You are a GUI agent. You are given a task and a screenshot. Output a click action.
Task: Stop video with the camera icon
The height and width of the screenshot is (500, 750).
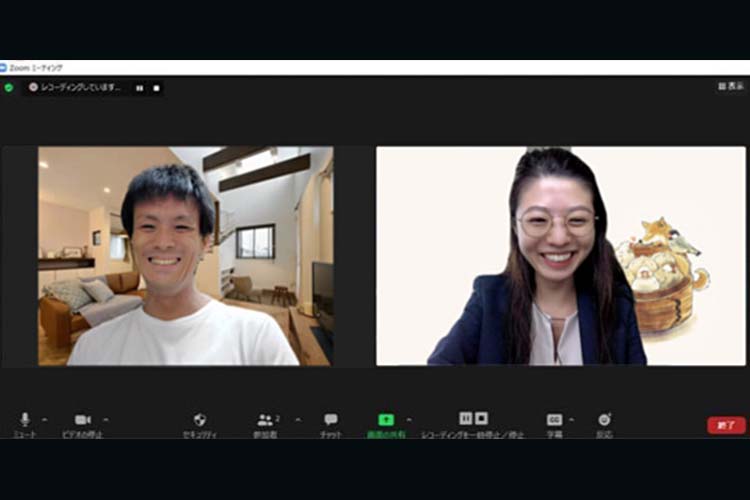point(82,420)
